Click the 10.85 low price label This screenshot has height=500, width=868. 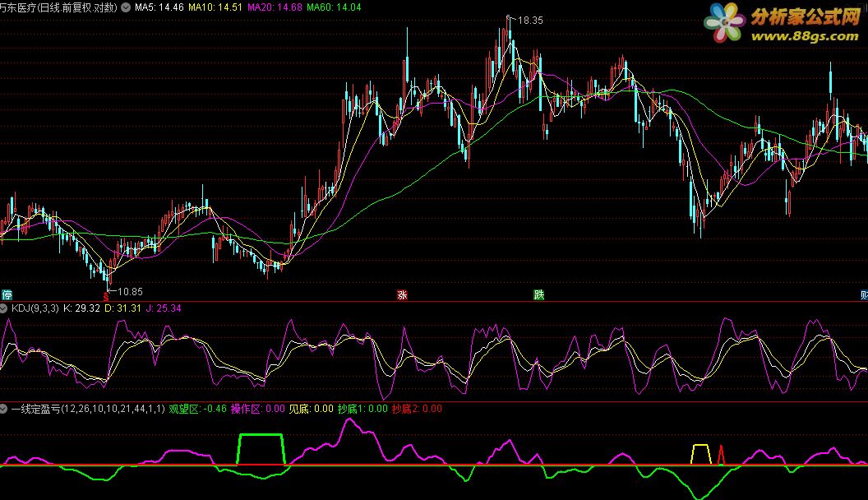pos(130,292)
